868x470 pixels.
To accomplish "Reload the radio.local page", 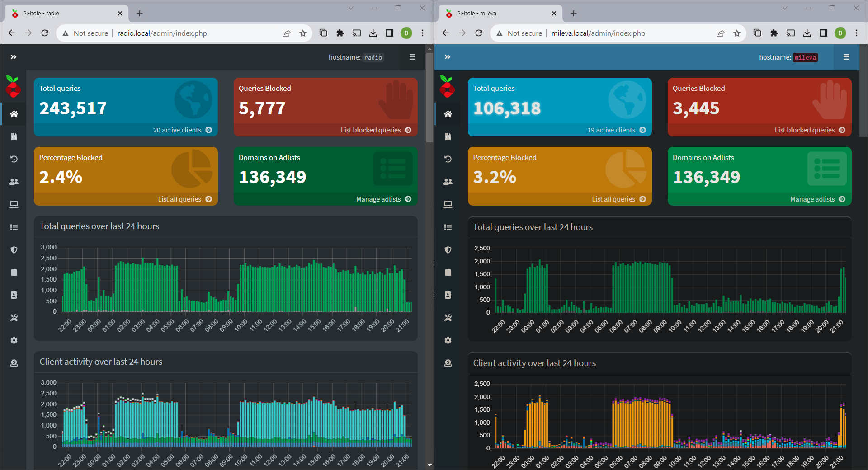I will 45,33.
